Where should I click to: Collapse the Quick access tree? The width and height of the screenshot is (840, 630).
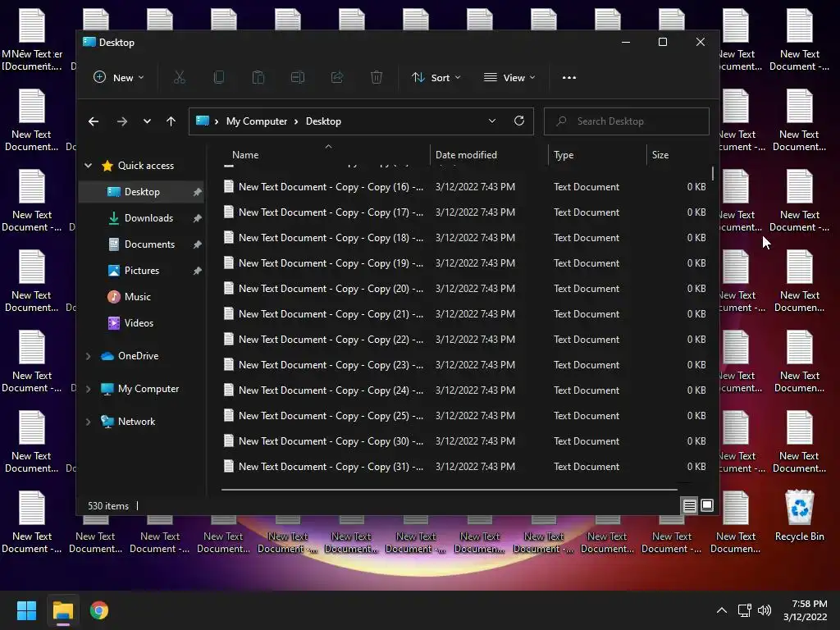[x=89, y=166]
